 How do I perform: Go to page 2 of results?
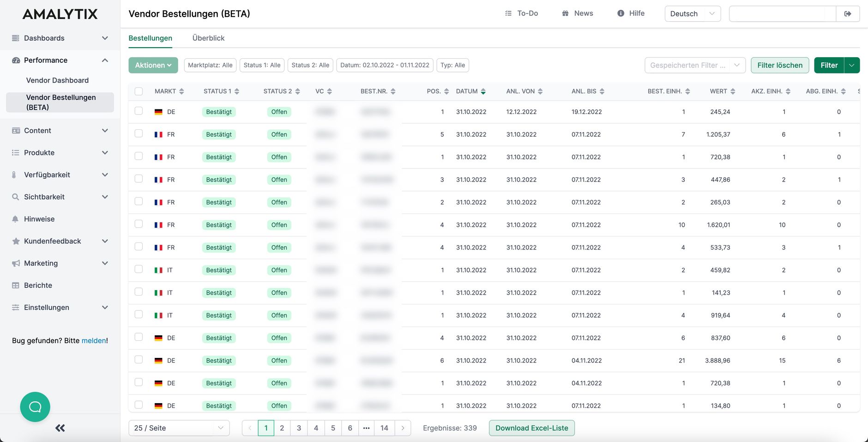(x=282, y=428)
